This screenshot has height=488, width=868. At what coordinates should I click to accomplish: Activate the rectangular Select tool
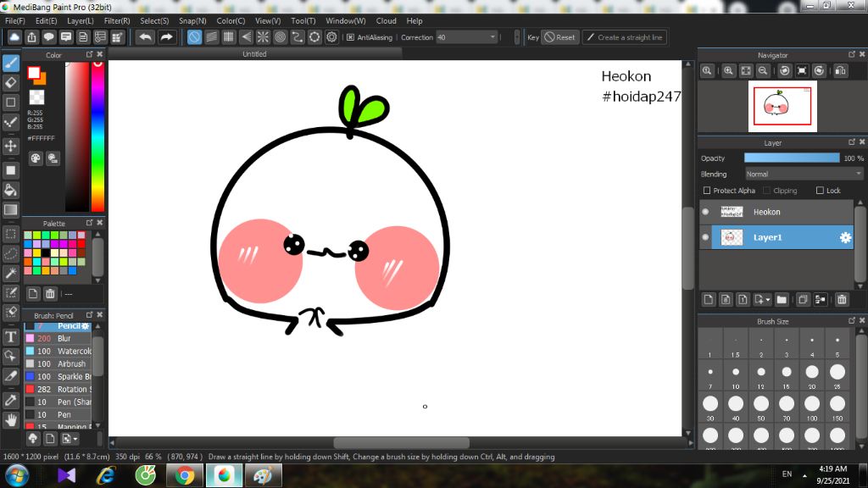click(x=10, y=234)
